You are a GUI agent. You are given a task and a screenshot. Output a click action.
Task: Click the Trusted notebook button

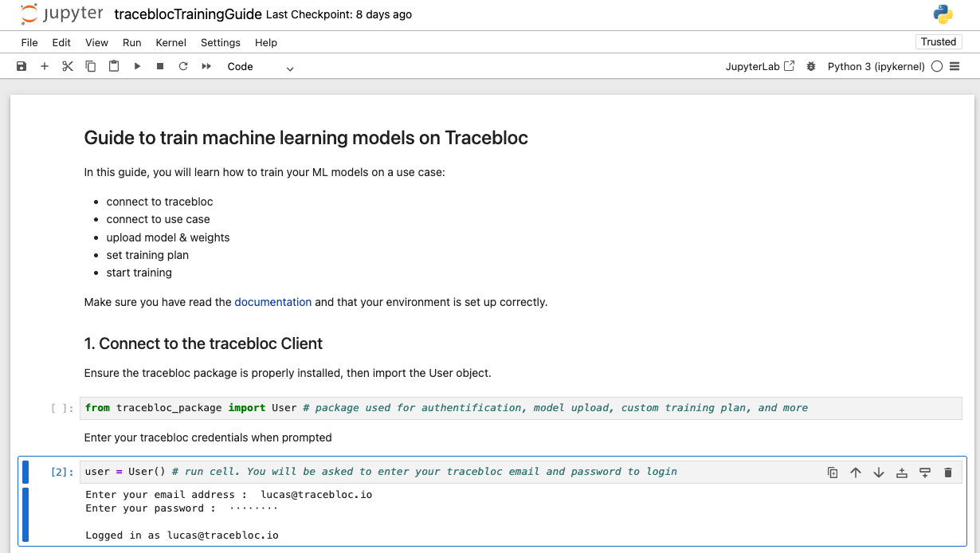[x=938, y=42]
